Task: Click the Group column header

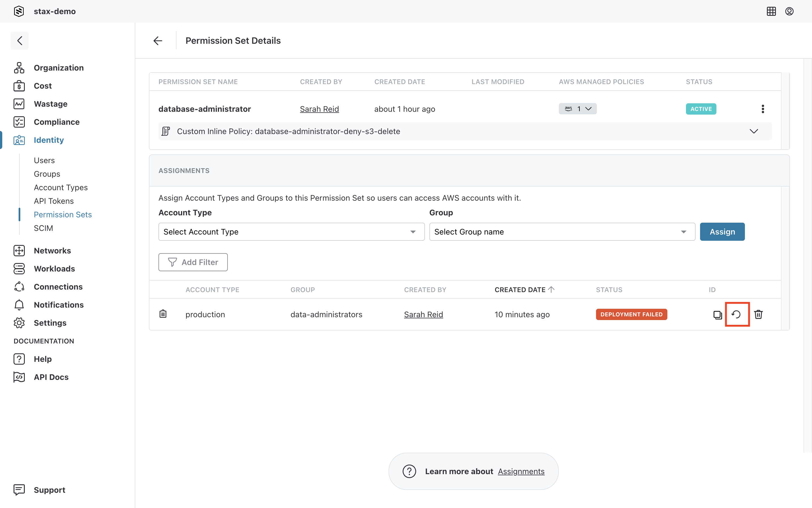Action: click(303, 290)
